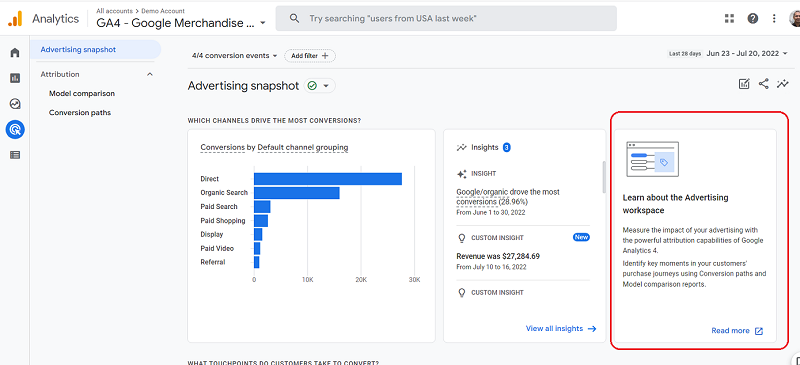The image size is (800, 365).
Task: Open the Help question mark icon
Action: click(753, 18)
